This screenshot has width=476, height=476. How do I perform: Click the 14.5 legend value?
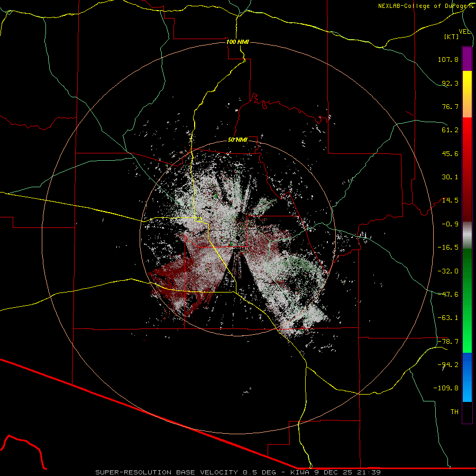(450, 200)
